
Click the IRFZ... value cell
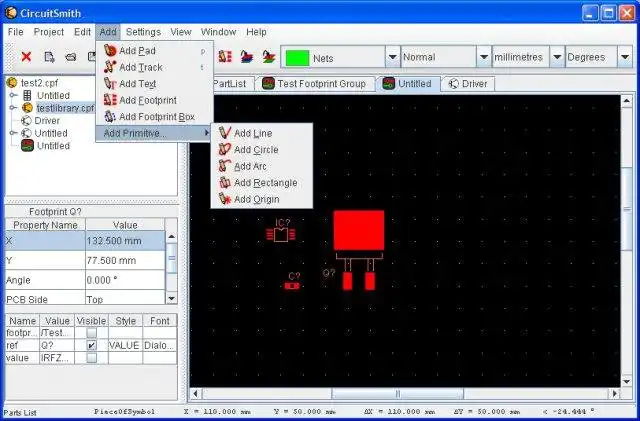click(x=57, y=358)
